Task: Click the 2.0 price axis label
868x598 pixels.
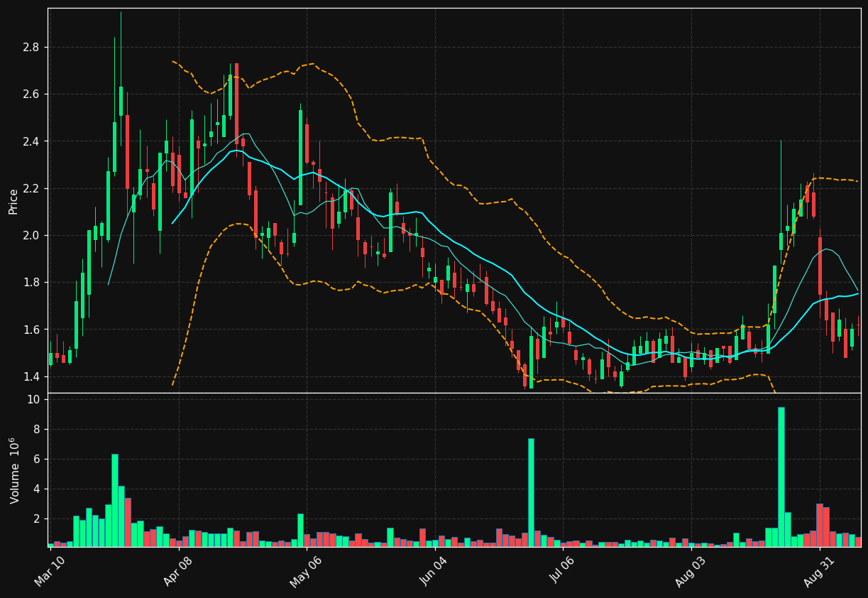Action: pyautogui.click(x=31, y=236)
